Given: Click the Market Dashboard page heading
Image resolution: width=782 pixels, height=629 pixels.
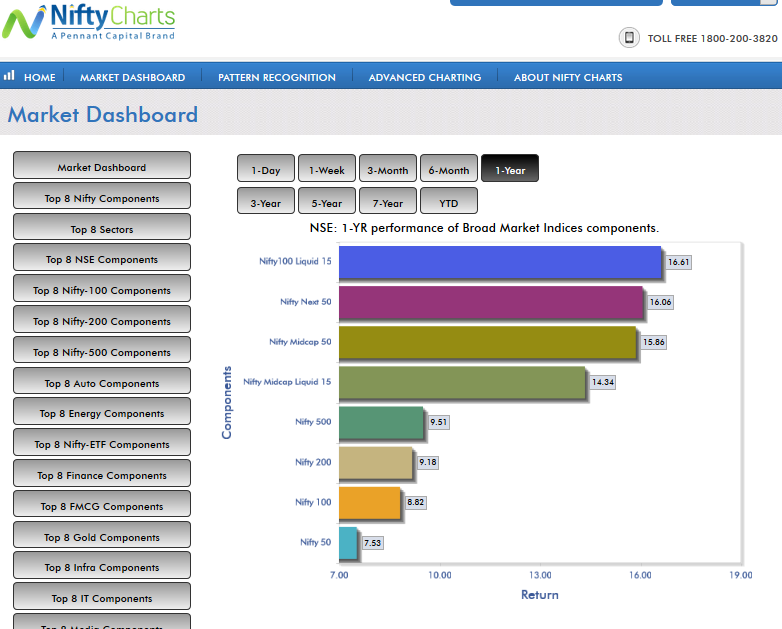Looking at the screenshot, I should 103,115.
